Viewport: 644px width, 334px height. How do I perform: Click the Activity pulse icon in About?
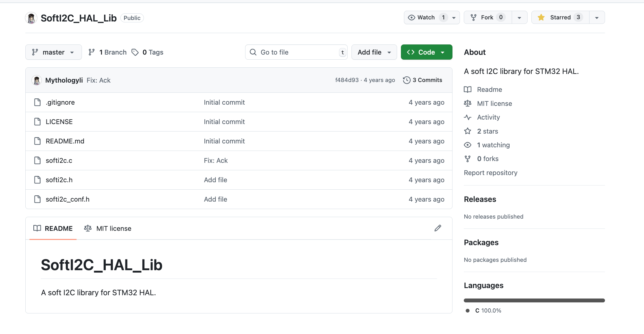[x=468, y=117]
